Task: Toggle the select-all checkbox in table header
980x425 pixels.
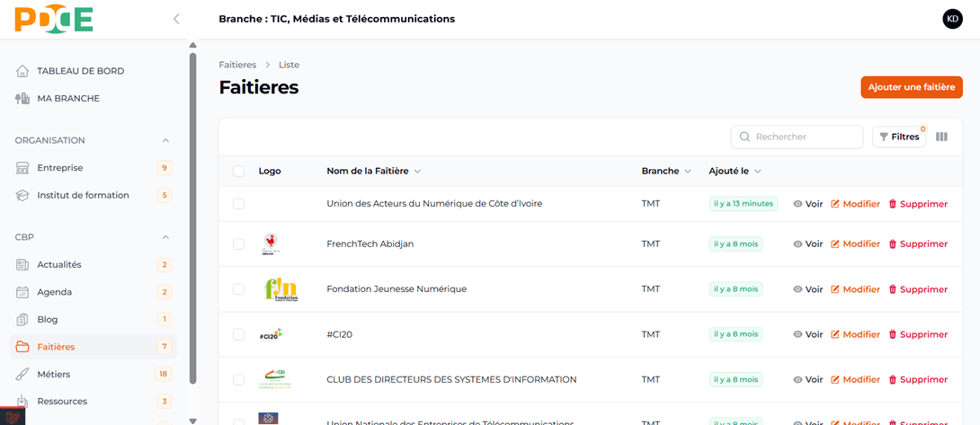Action: pyautogui.click(x=238, y=172)
